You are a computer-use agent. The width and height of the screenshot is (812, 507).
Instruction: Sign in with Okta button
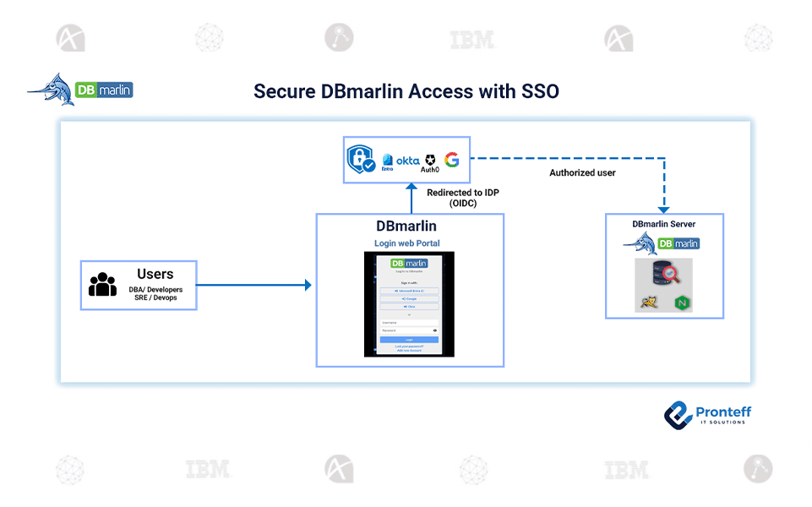click(409, 307)
